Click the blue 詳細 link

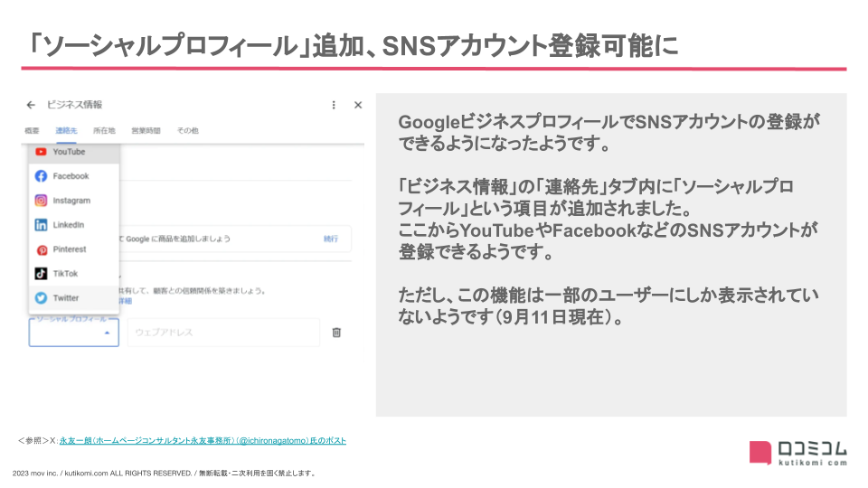click(x=125, y=301)
